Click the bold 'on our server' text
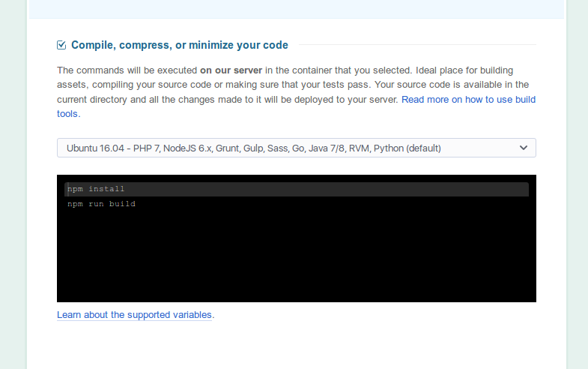This screenshot has width=588, height=369. 231,70
